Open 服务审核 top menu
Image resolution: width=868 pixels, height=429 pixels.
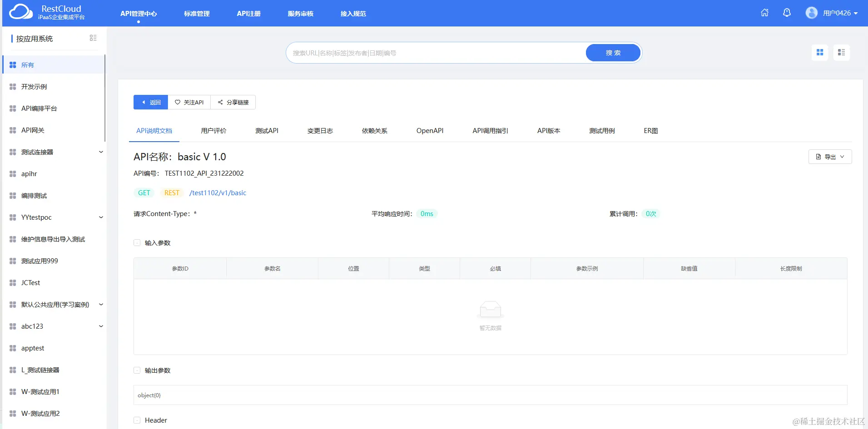click(x=300, y=14)
